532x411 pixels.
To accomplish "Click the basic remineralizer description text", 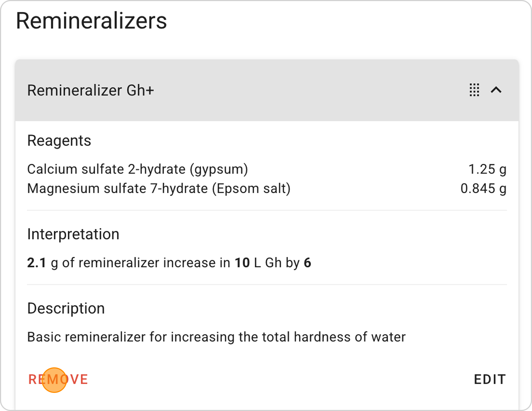I will pos(216,337).
